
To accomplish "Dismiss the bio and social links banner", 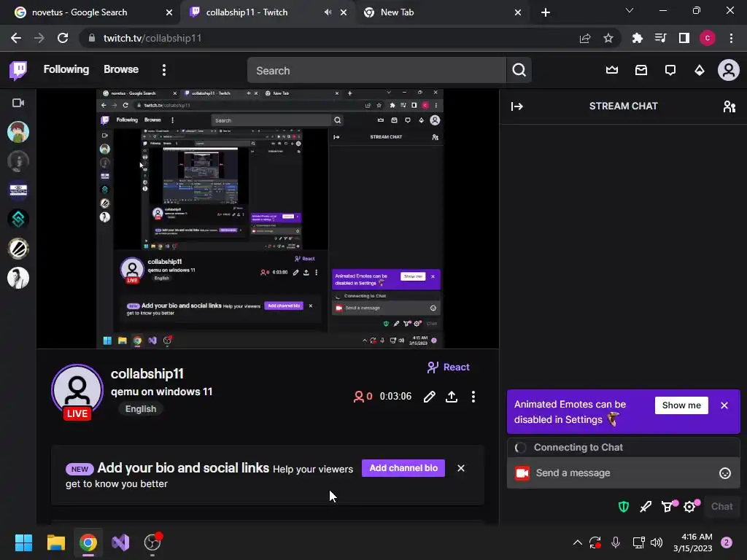I will coord(461,468).
